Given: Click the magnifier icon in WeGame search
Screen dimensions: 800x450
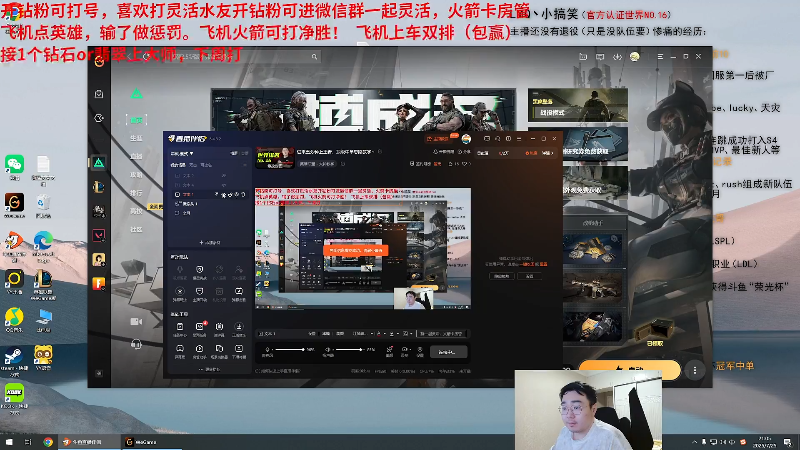Looking at the screenshot, I should [x=314, y=57].
